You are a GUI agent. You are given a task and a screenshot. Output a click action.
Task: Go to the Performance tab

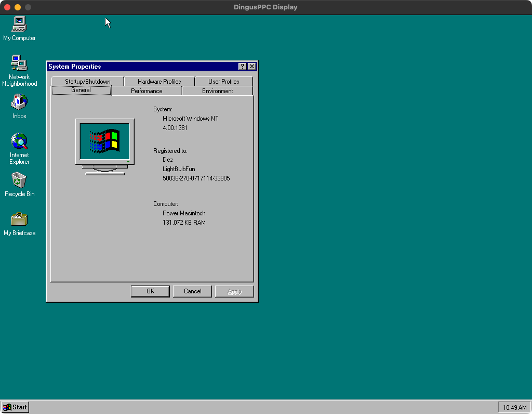(147, 91)
